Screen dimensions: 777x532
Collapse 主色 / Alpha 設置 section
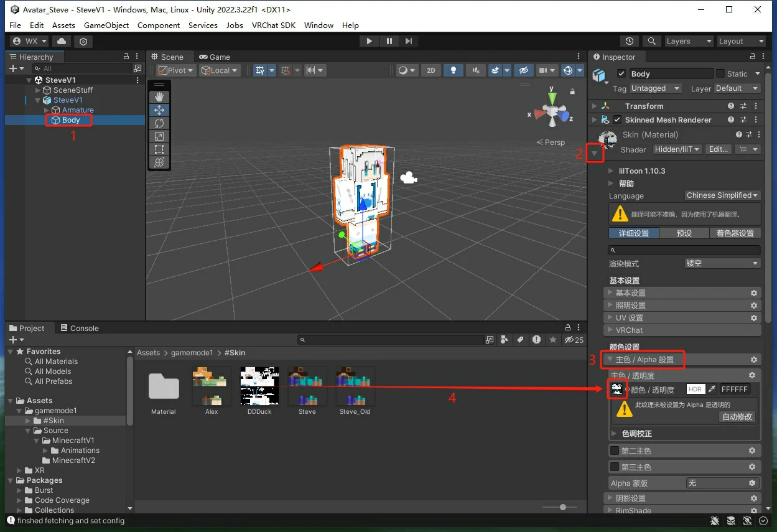[x=682, y=360]
